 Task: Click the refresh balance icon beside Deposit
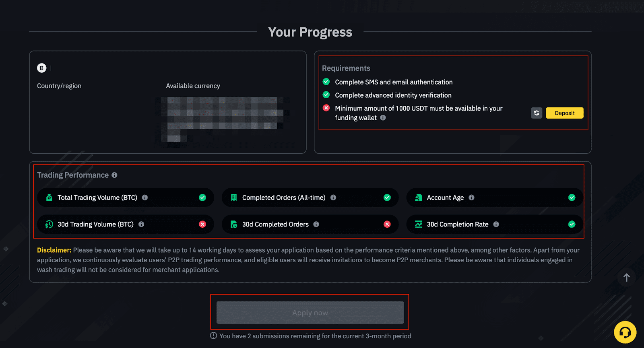coord(536,113)
